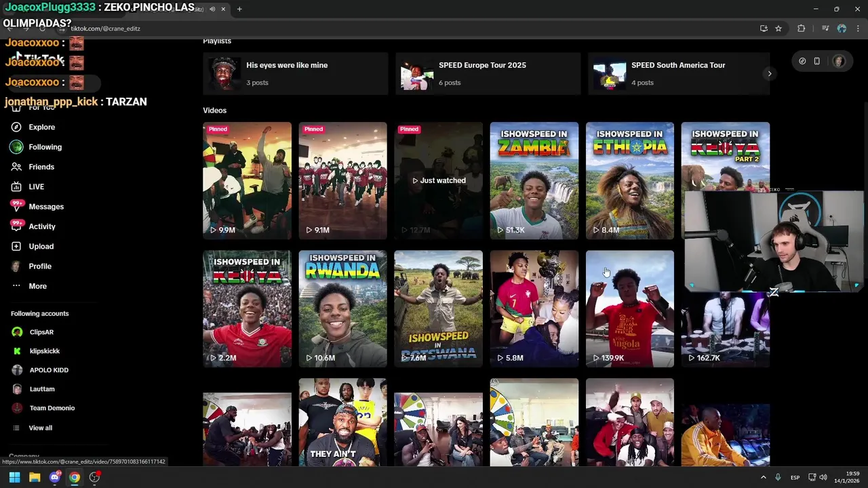This screenshot has width=868, height=488.
Task: Play the ISHOWSPEED IN ZAMBIA video
Action: 534,180
